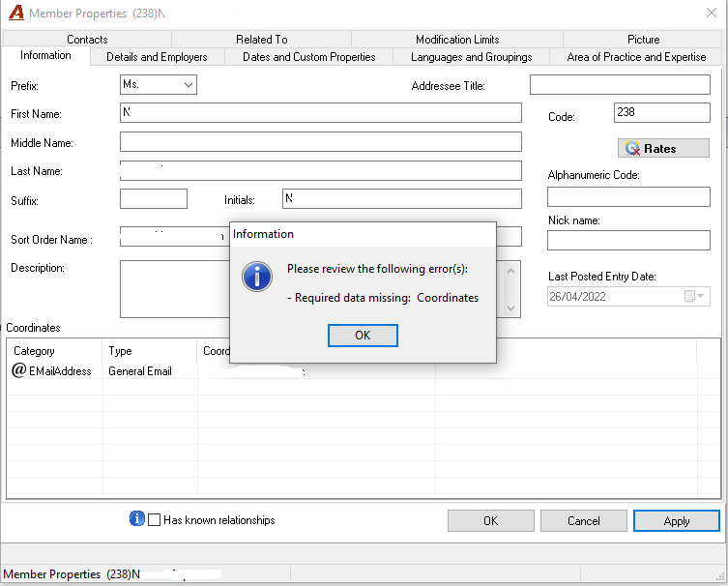Click the Rates clock icon button
This screenshot has height=586, width=728.
663,148
